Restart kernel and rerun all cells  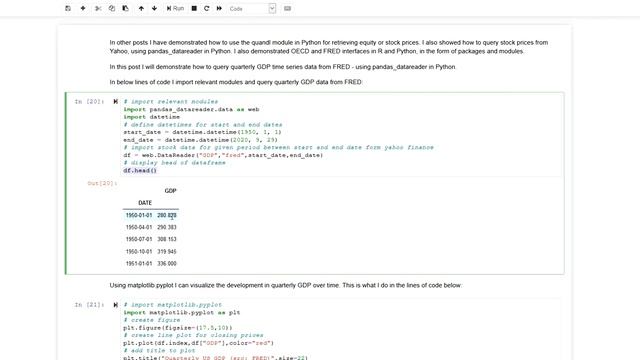(x=219, y=8)
